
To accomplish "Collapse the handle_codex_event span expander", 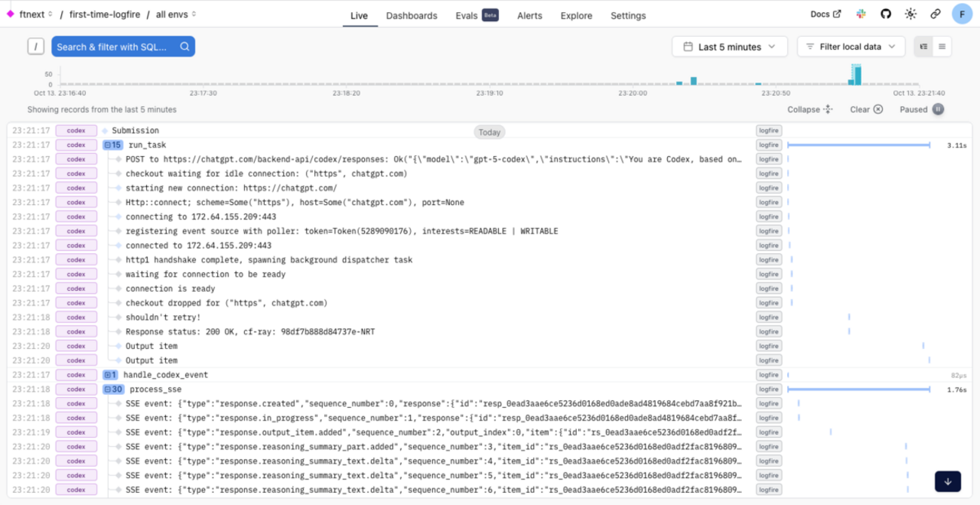I will (x=110, y=375).
